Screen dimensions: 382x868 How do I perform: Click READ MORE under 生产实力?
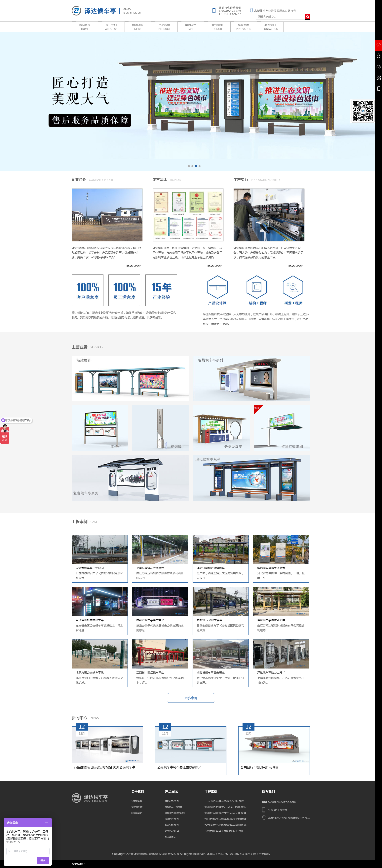pyautogui.click(x=295, y=266)
